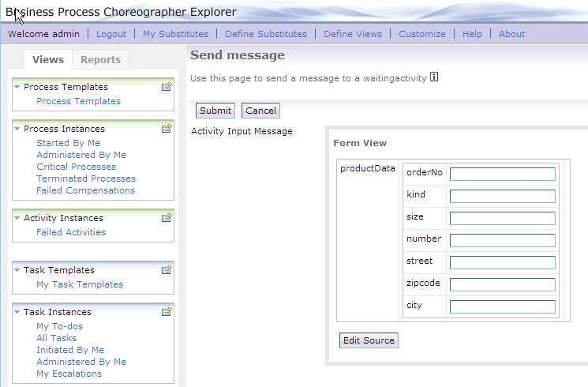
Task: Switch to the Reports tab
Action: 100,60
